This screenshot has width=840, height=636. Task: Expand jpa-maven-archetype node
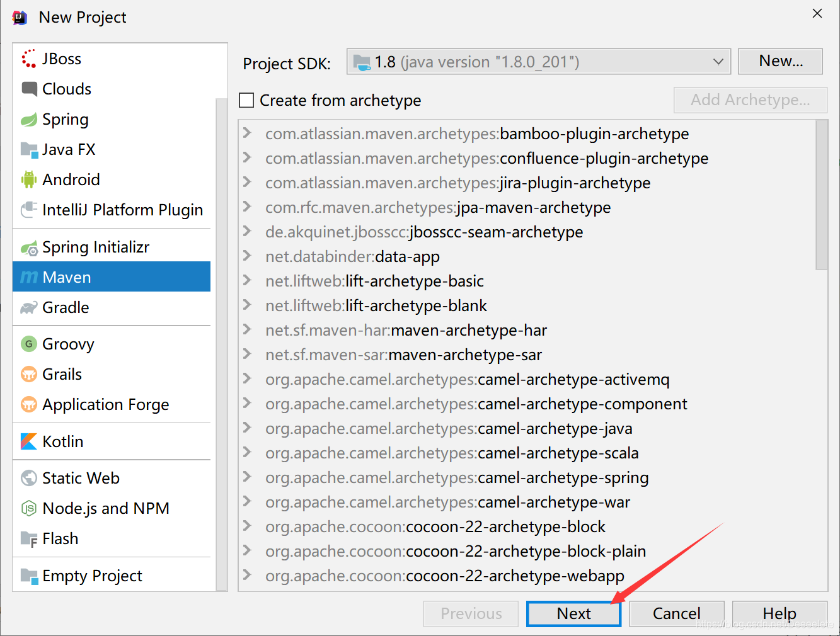coord(247,207)
